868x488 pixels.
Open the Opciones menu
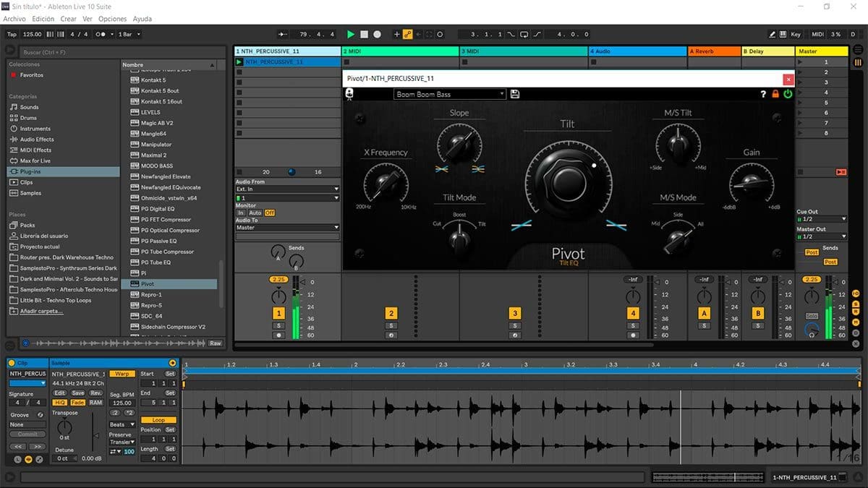point(112,19)
